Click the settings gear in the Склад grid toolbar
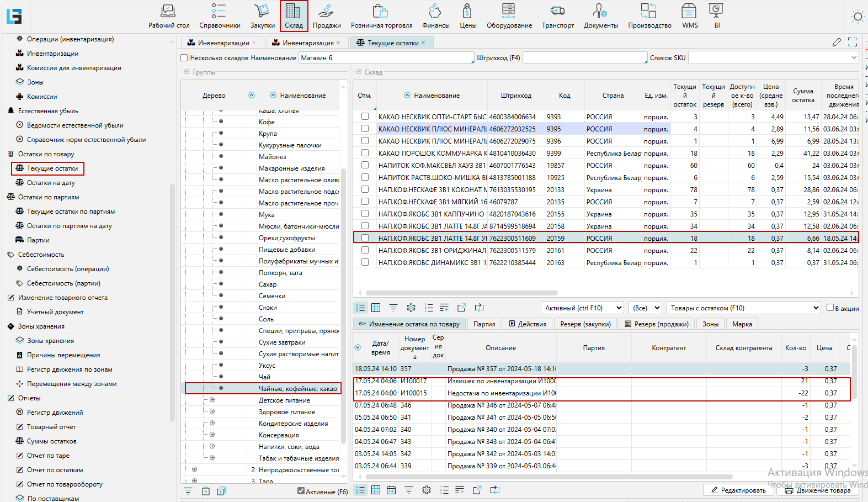The height and width of the screenshot is (502, 868). pos(411,308)
